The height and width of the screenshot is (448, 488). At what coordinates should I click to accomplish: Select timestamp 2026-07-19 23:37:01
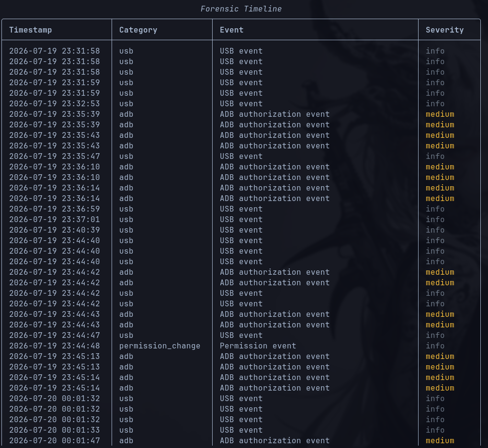[x=55, y=219]
